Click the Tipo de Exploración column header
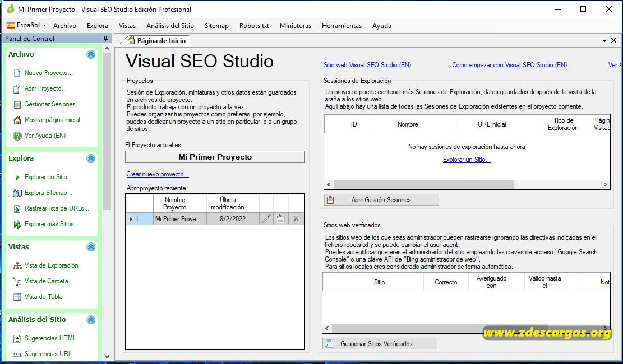 click(x=563, y=124)
